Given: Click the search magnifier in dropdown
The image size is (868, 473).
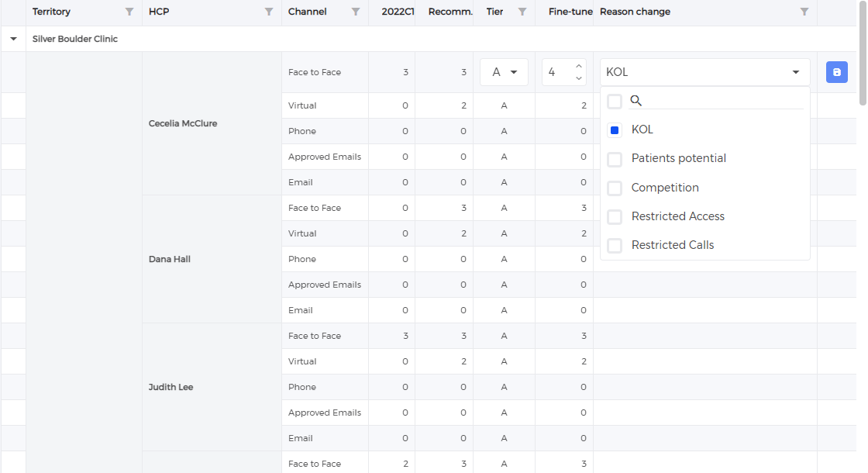Looking at the screenshot, I should point(636,101).
